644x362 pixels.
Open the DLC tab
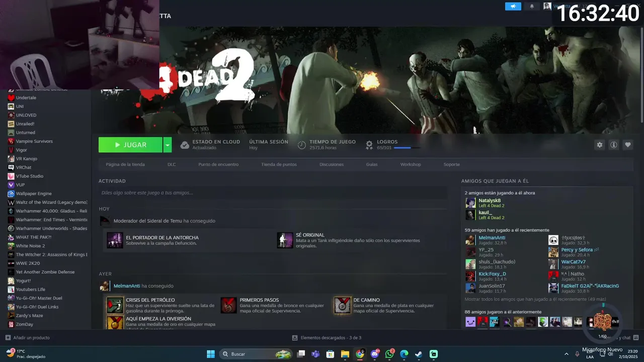(x=172, y=164)
